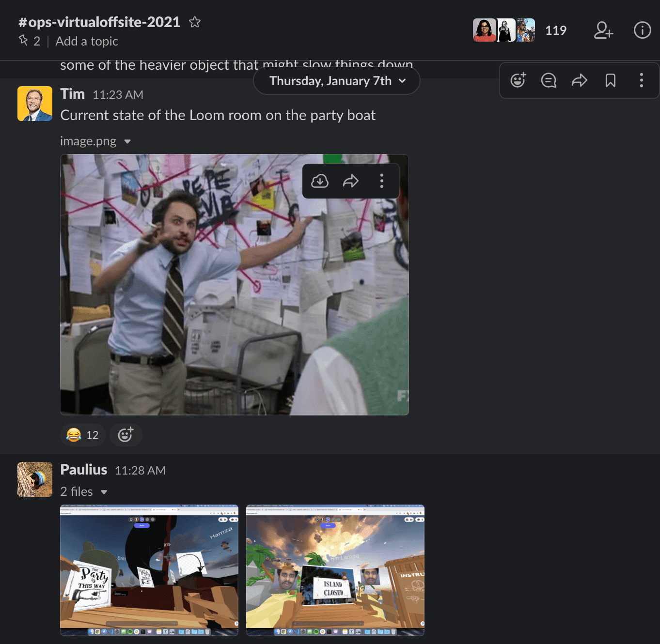Open channel details info icon
This screenshot has width=660, height=644.
click(x=642, y=31)
